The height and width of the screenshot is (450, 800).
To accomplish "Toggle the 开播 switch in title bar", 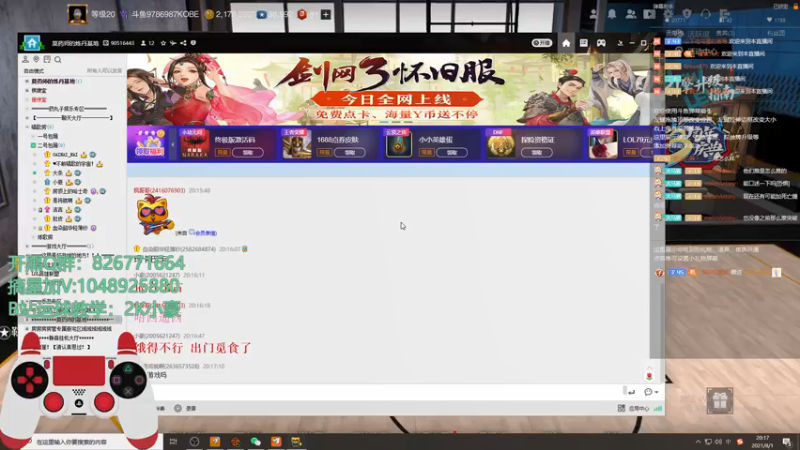I will coord(541,43).
